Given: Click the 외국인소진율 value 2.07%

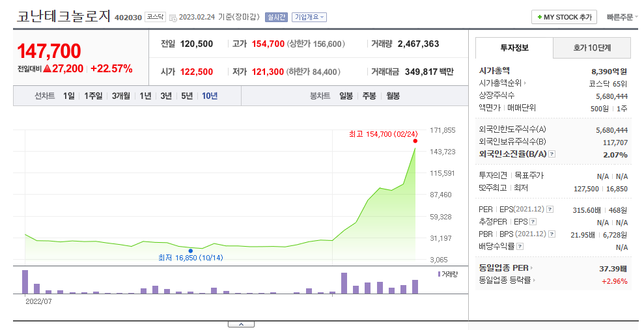Looking at the screenshot, I should [x=615, y=155].
